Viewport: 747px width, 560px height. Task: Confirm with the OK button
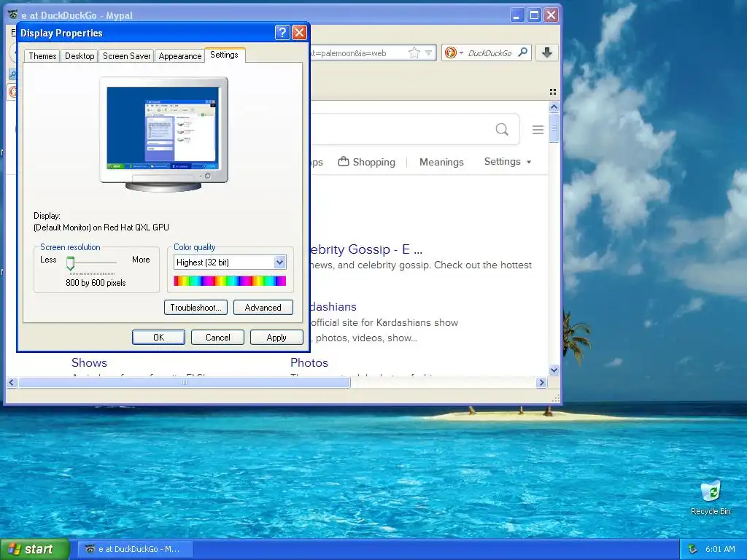158,337
